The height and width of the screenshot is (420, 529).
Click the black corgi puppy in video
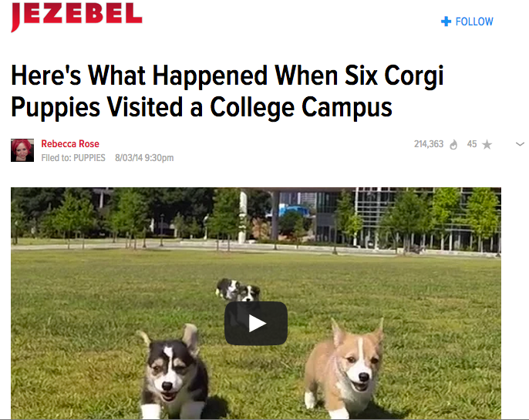(x=173, y=372)
